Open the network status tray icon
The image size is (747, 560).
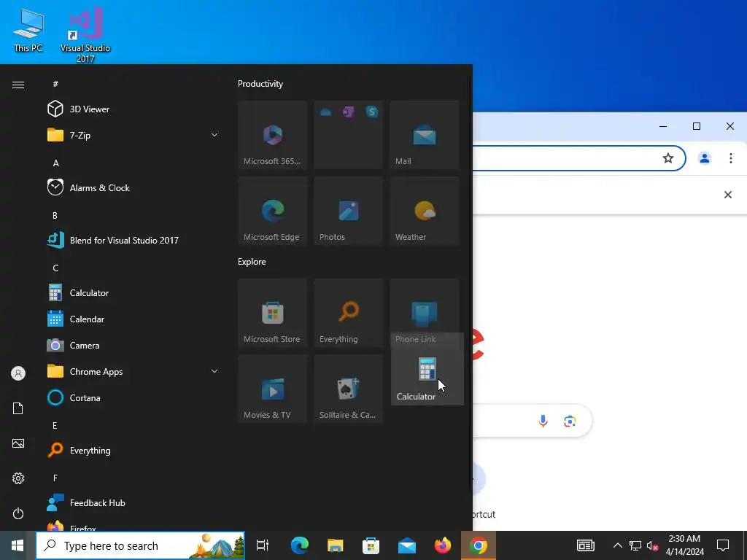tap(635, 545)
